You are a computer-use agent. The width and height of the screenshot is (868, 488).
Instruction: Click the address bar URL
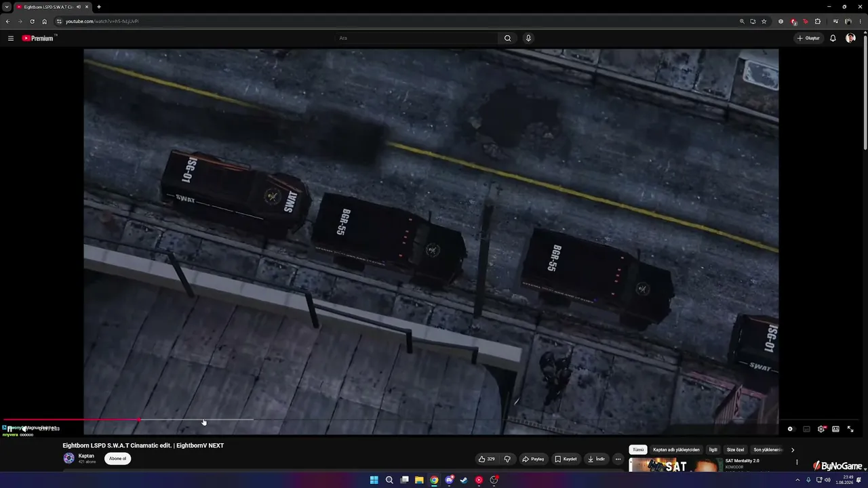pos(102,21)
